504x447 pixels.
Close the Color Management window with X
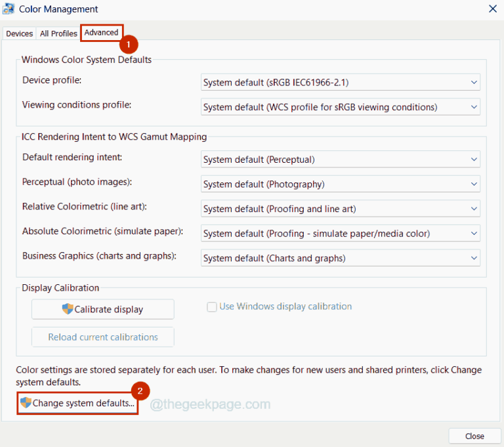click(492, 9)
